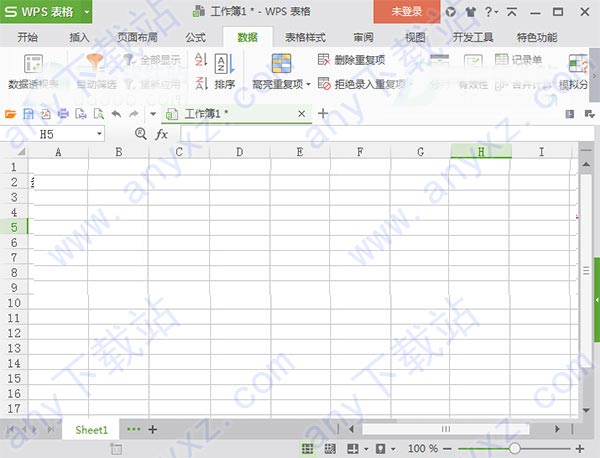Open the PivotTable (数据透视表) tool

[x=33, y=72]
